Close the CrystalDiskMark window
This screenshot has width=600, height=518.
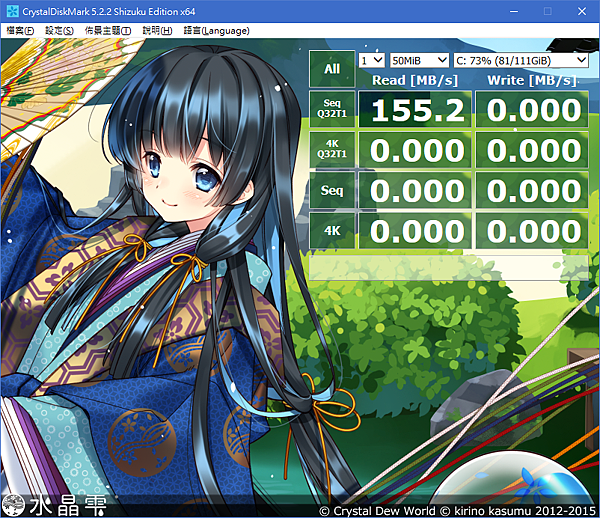point(582,11)
